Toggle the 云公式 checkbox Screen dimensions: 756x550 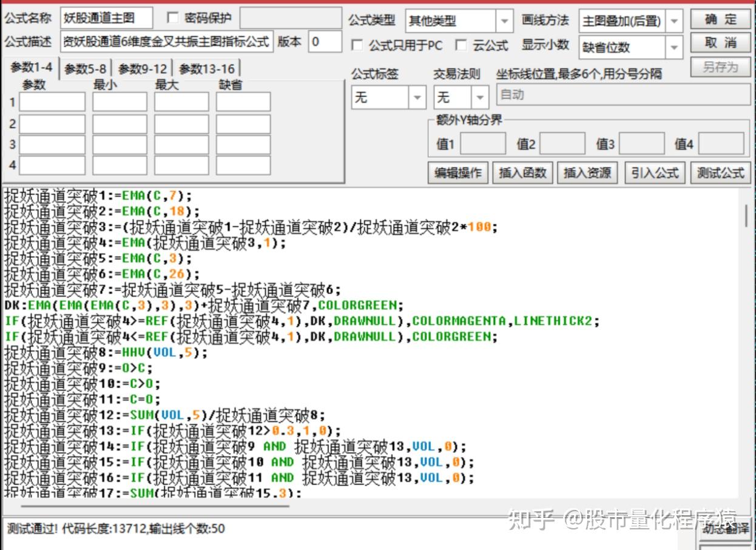(461, 45)
